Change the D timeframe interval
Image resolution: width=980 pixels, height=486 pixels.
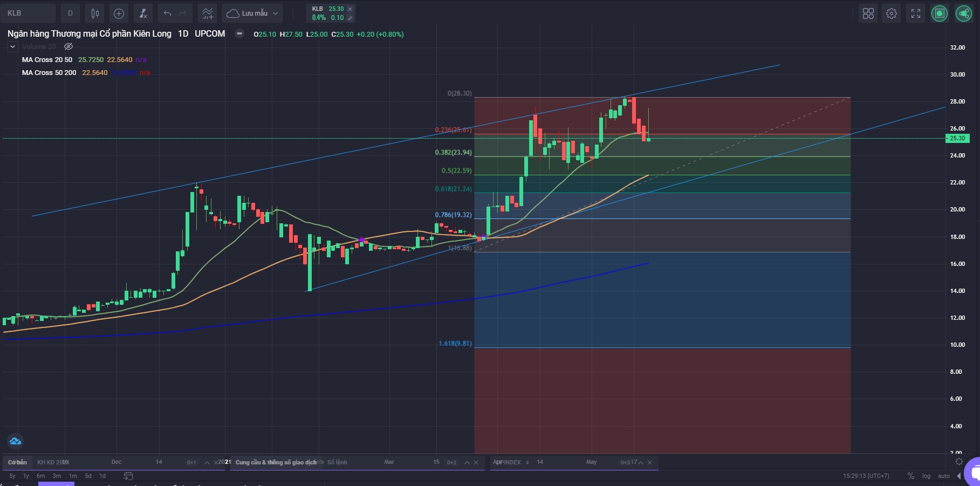coord(70,13)
